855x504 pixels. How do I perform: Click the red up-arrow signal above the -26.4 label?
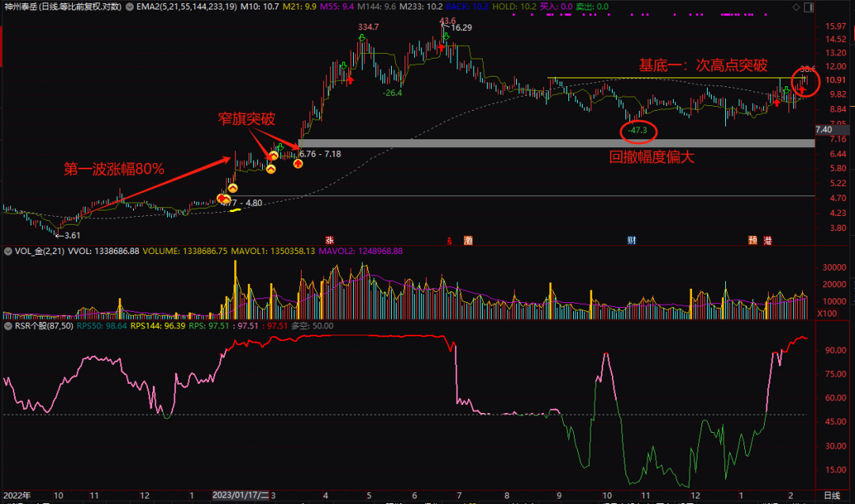(x=350, y=80)
